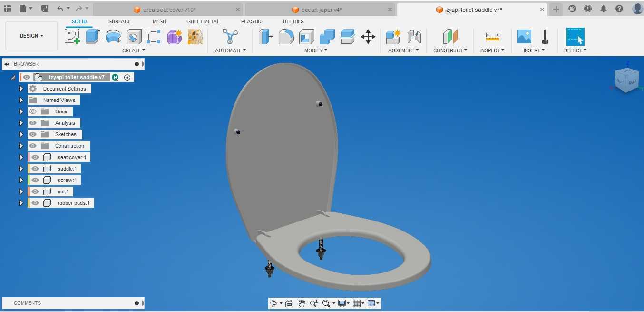The image size is (644, 312).
Task: Open the ASSEMBLE dropdown menu
Action: pyautogui.click(x=403, y=50)
